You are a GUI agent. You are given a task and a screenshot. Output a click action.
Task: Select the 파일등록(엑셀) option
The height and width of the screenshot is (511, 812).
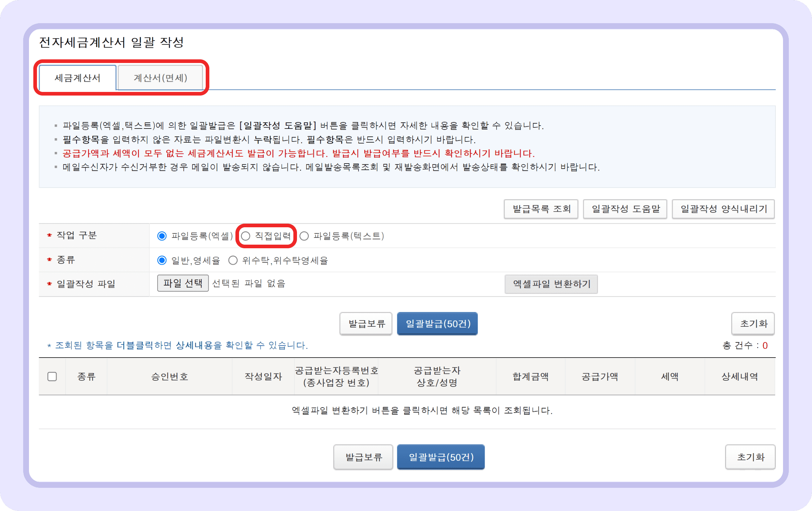(162, 236)
